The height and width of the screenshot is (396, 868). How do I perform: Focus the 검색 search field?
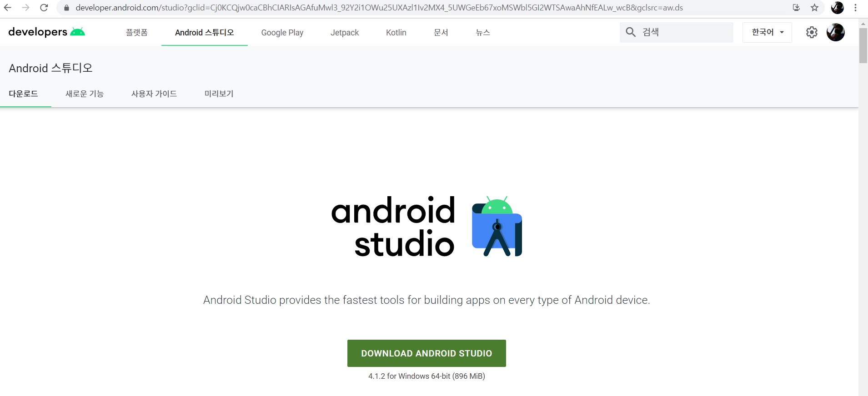point(676,32)
